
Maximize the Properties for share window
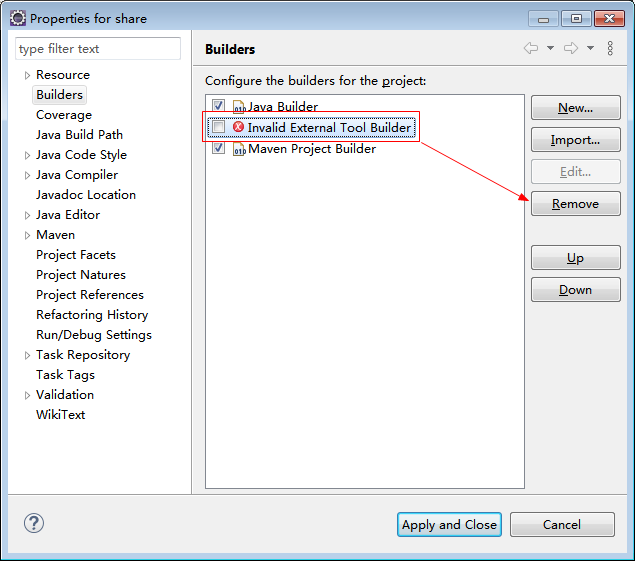(576, 19)
